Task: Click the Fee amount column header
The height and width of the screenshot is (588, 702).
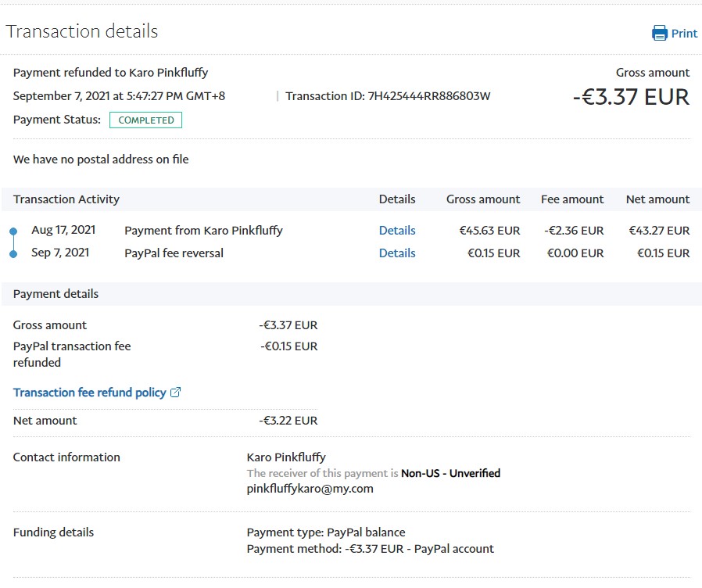Action: click(x=572, y=199)
